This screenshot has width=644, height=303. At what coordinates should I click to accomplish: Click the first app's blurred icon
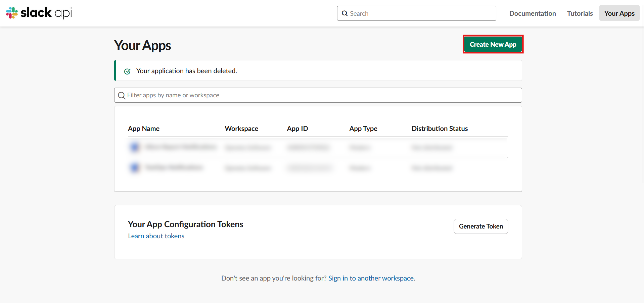[x=134, y=147]
